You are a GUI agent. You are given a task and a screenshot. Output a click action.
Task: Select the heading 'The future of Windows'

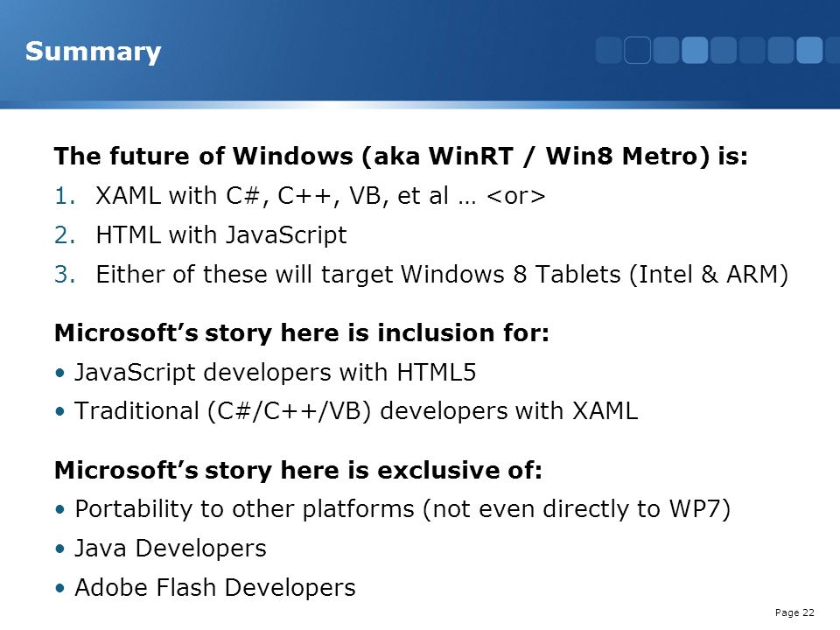click(401, 157)
